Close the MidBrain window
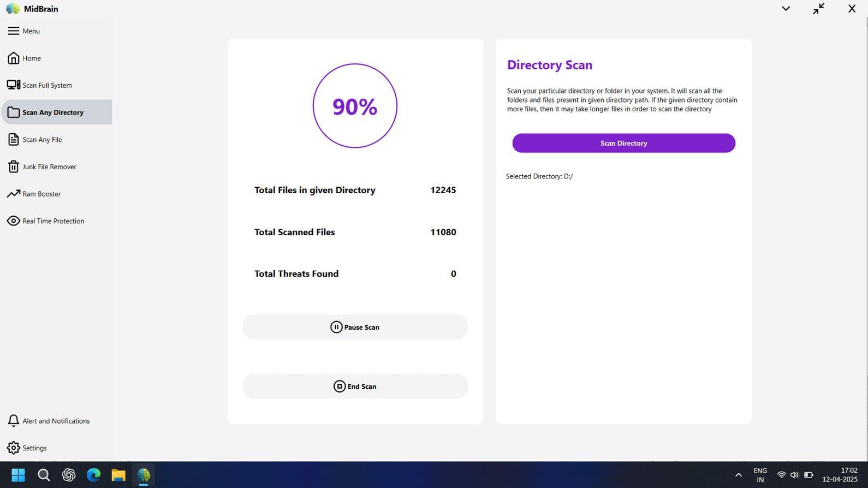Image resolution: width=868 pixels, height=488 pixels. [852, 9]
